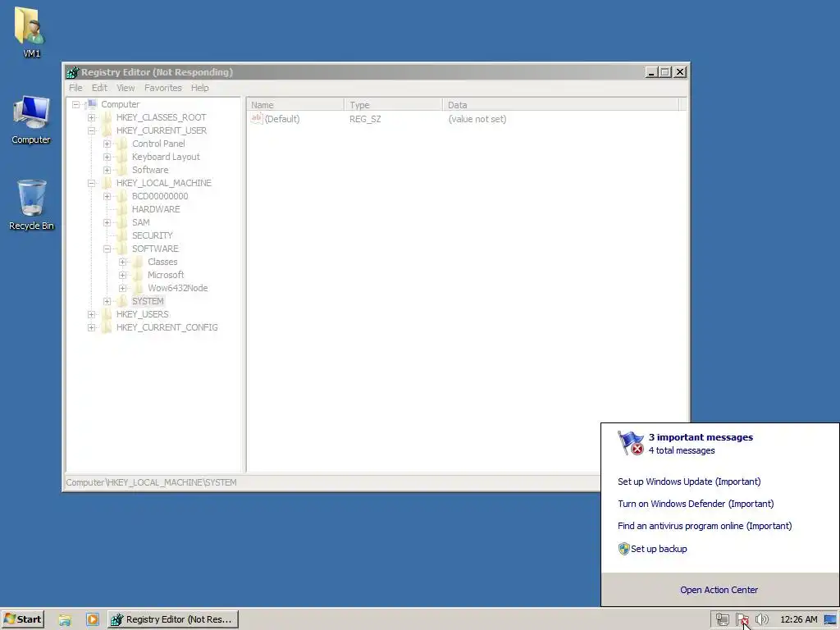Image resolution: width=840 pixels, height=630 pixels.
Task: Click the Action Center flag tray icon
Action: tap(742, 620)
